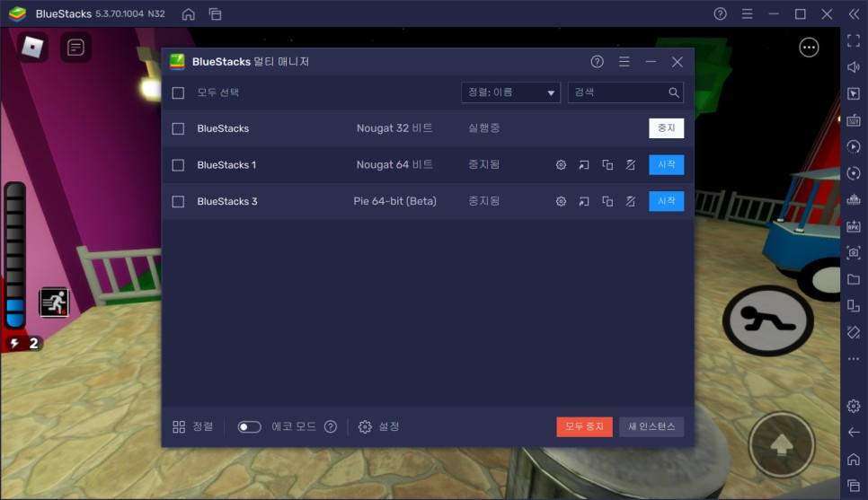Open keyboard controls icon in sidebar

point(854,120)
